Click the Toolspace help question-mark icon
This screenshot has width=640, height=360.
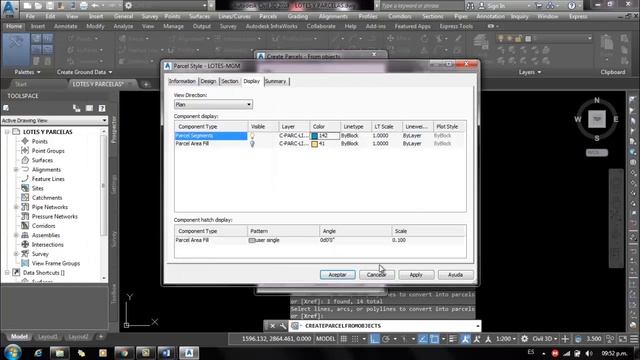tap(102, 108)
